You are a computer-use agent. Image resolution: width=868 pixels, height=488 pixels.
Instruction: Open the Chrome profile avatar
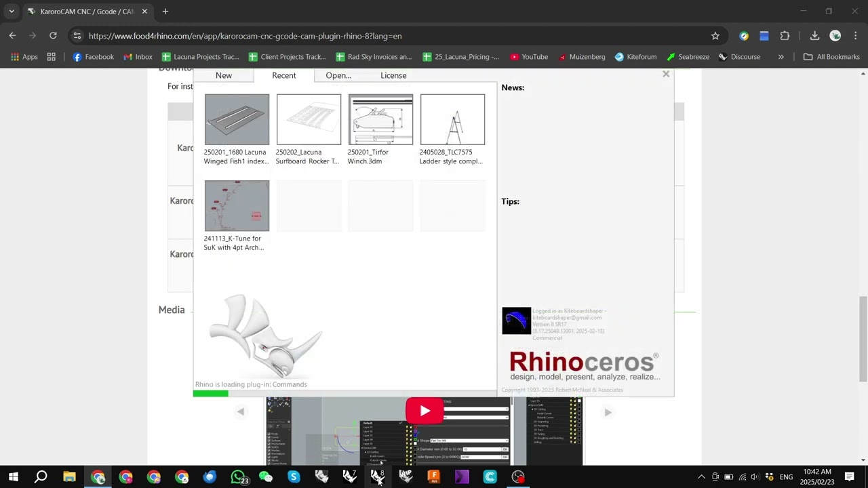pos(835,36)
